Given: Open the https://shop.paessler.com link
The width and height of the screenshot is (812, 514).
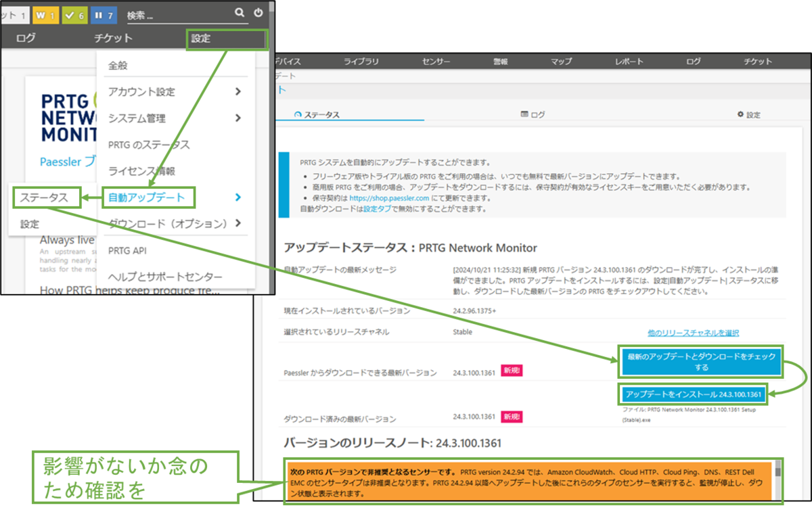Looking at the screenshot, I should pyautogui.click(x=388, y=198).
